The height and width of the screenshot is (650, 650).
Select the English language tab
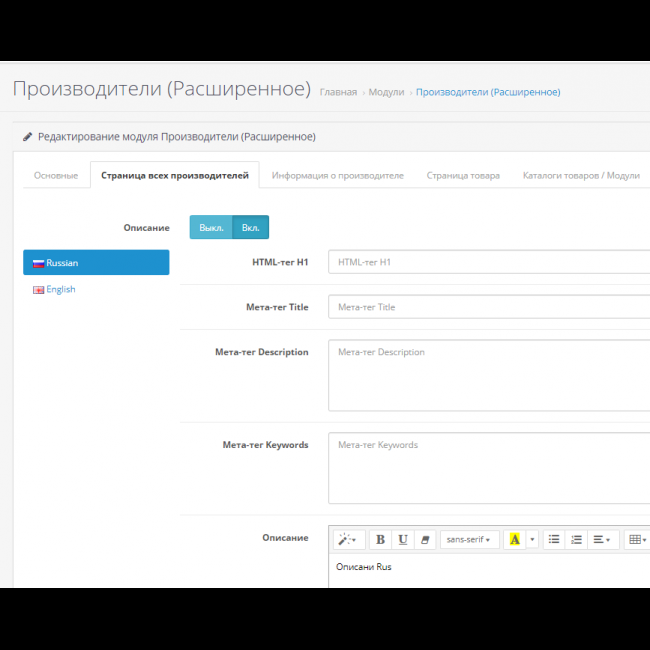pos(60,289)
